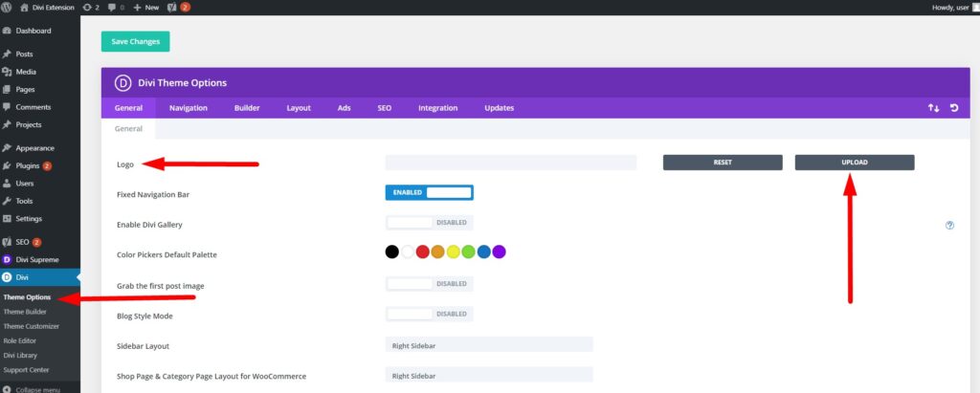
Task: Collapse the admin sidebar menu
Action: tap(32, 389)
